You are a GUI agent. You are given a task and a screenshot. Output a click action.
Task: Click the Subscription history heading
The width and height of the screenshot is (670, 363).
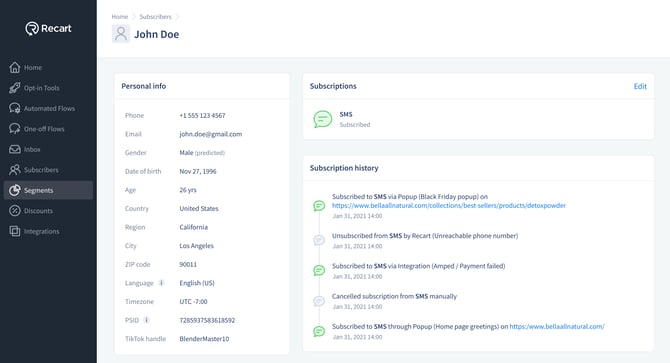(344, 168)
